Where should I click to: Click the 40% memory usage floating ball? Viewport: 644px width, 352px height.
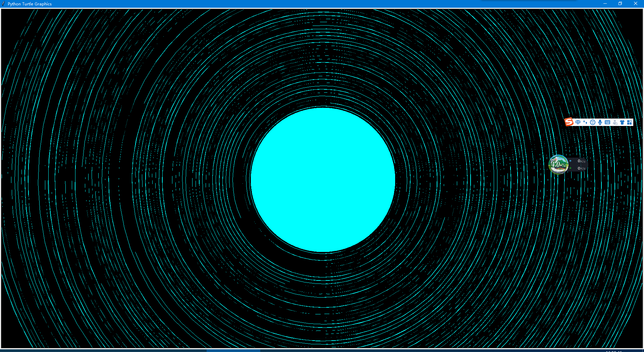[x=558, y=164]
